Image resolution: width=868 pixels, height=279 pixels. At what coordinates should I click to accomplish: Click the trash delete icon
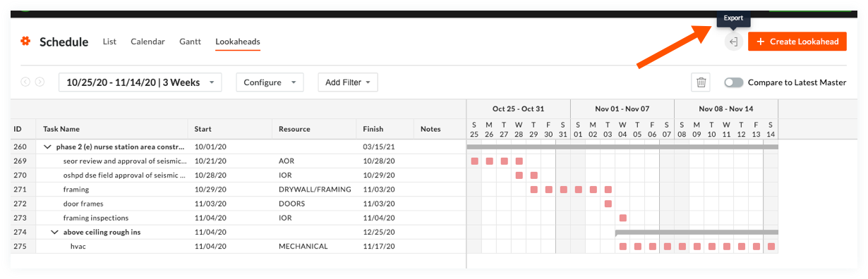point(701,82)
